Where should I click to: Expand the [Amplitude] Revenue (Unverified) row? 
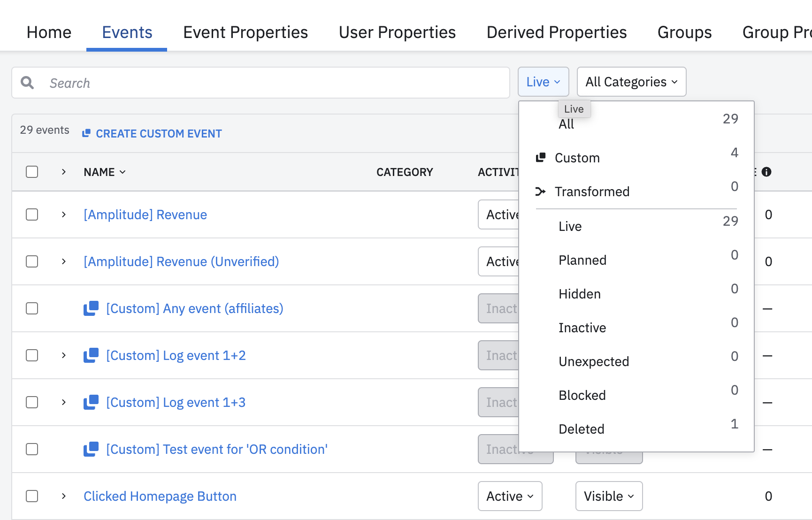click(64, 261)
